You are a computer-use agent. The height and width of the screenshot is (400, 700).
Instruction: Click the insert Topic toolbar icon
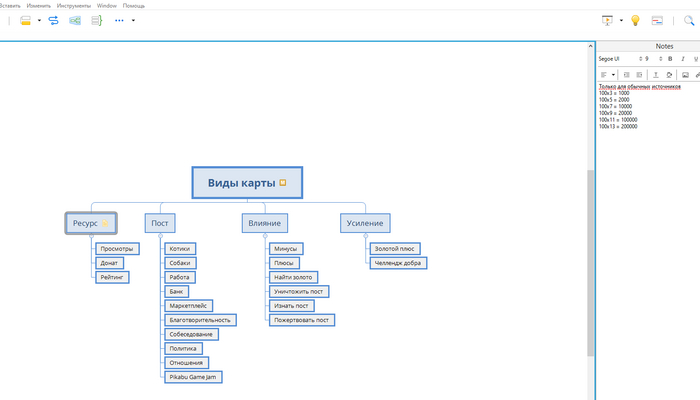25,21
